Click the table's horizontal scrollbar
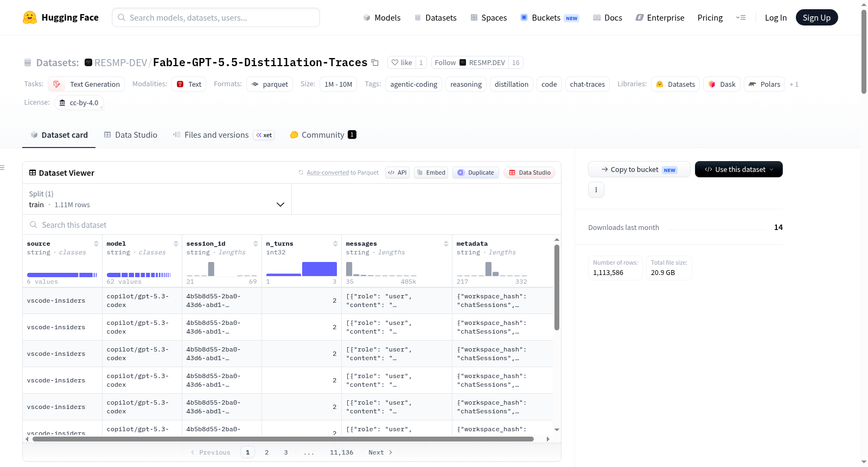 (283, 439)
